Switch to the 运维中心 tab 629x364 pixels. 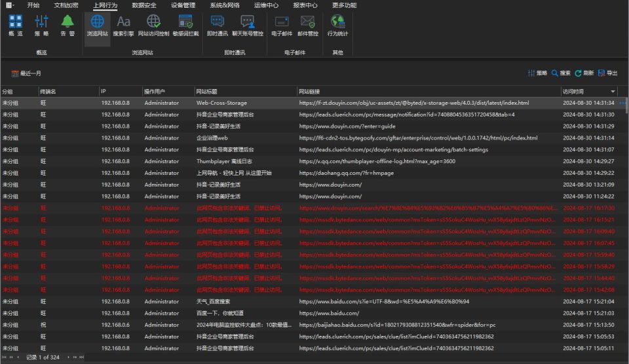[x=267, y=5]
